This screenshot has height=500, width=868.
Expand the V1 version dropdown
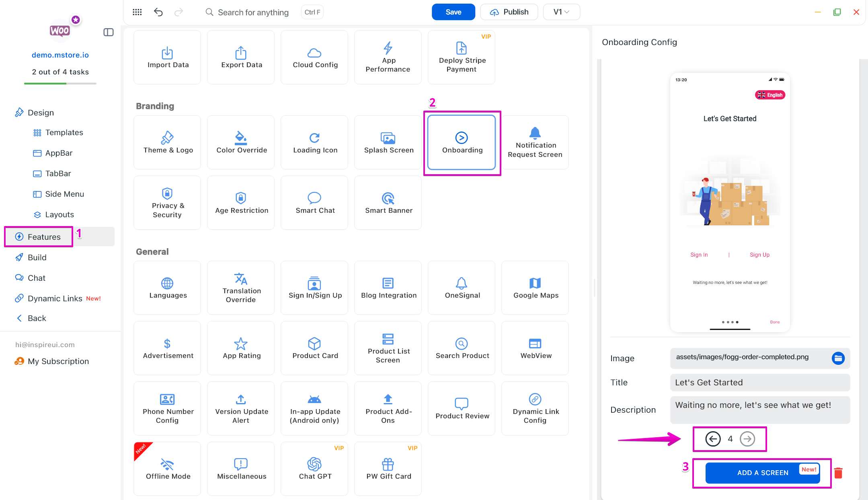coord(561,12)
